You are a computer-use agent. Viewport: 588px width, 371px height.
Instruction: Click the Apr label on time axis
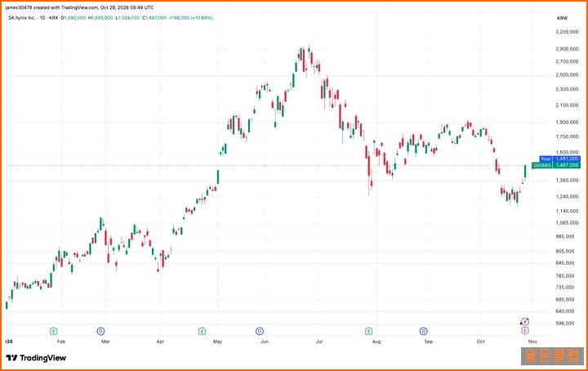click(160, 342)
